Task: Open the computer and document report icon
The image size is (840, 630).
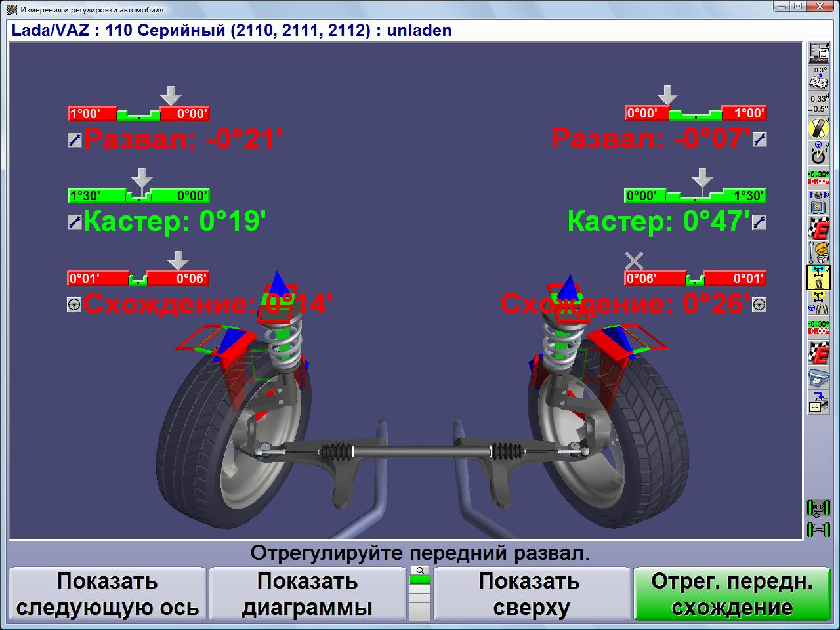Action: tap(818, 52)
